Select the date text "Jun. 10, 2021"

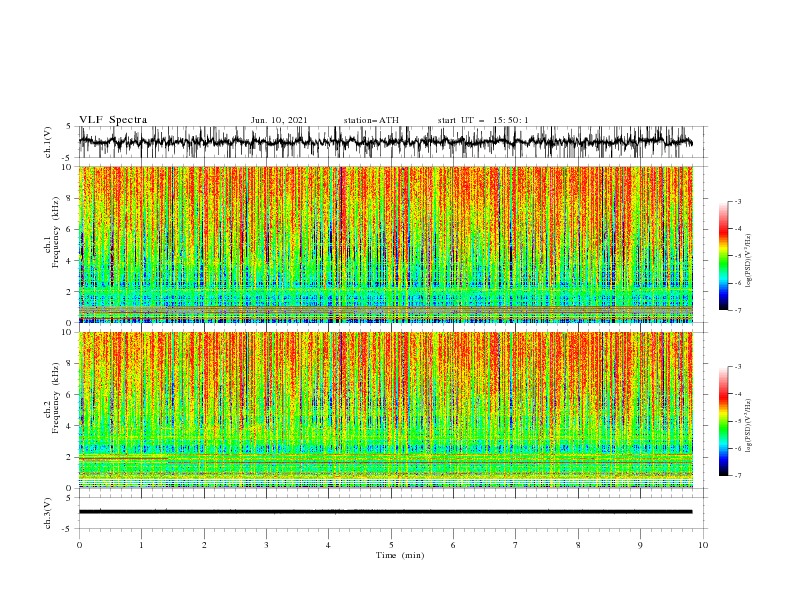click(x=279, y=120)
